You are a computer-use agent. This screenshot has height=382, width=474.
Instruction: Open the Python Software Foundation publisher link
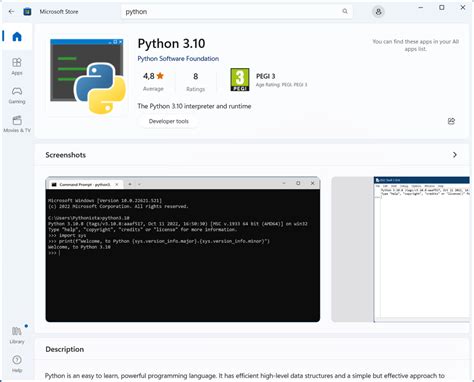coord(178,59)
